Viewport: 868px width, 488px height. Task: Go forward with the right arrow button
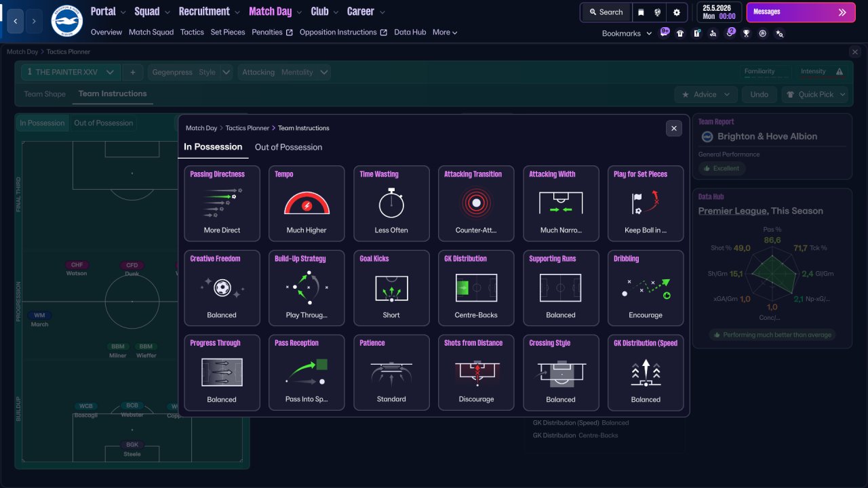34,21
